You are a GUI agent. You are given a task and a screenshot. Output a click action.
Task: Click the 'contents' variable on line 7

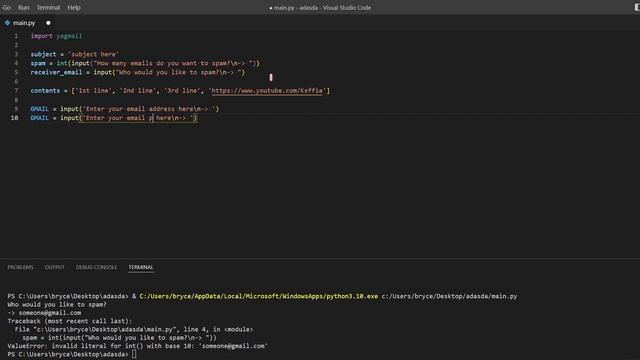(x=45, y=91)
